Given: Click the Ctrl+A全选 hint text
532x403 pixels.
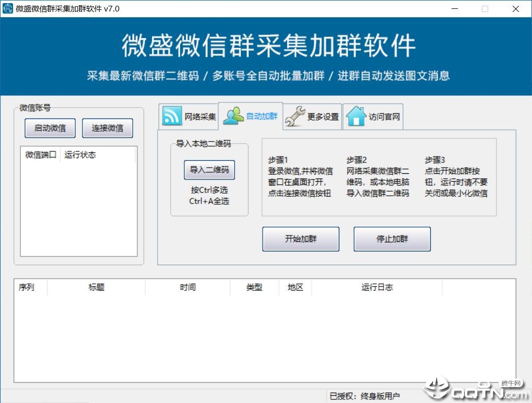Looking at the screenshot, I should pyautogui.click(x=209, y=201).
